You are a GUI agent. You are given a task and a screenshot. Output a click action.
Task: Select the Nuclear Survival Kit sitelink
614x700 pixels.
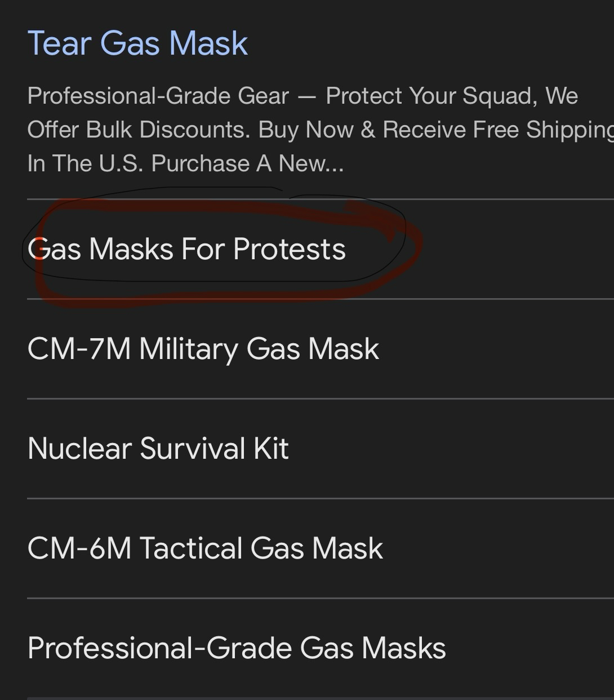coord(158,448)
